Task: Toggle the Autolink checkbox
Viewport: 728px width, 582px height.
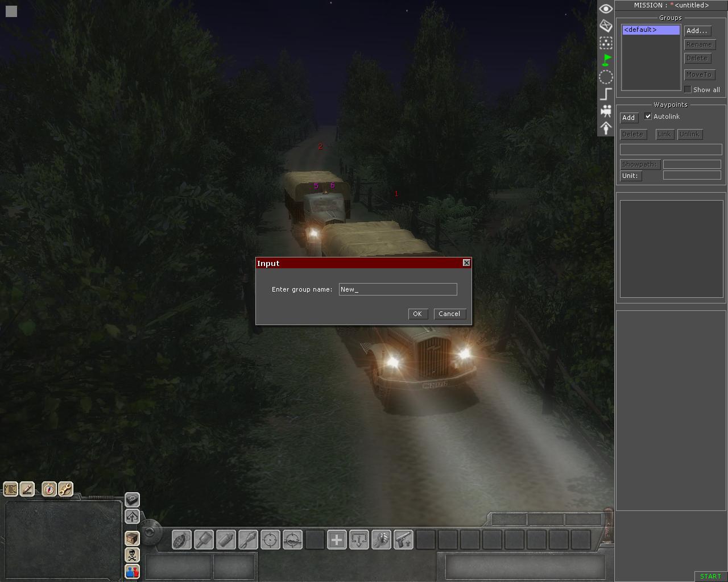Action: tap(648, 117)
